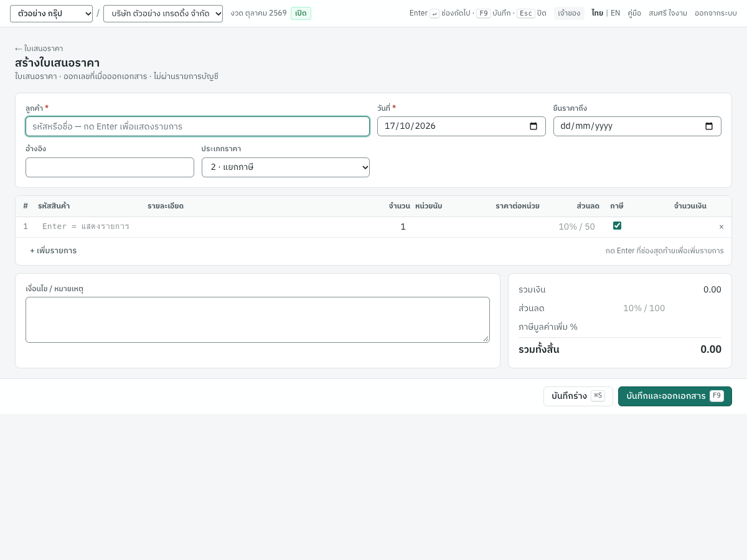Switch language to ไทย
This screenshot has height=560, width=747.
(597, 13)
